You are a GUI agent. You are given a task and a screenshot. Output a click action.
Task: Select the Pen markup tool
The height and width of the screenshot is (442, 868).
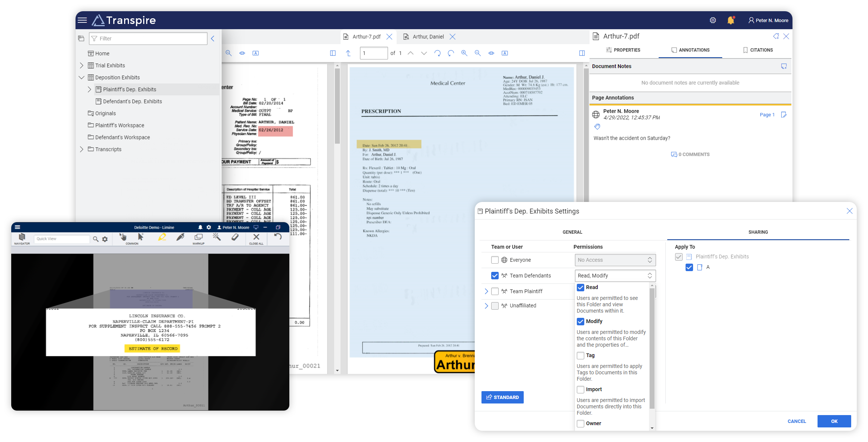[181, 237]
